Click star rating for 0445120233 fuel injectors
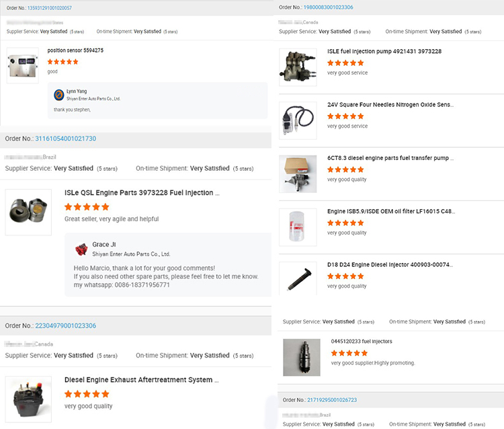This screenshot has width=504, height=429. click(349, 352)
